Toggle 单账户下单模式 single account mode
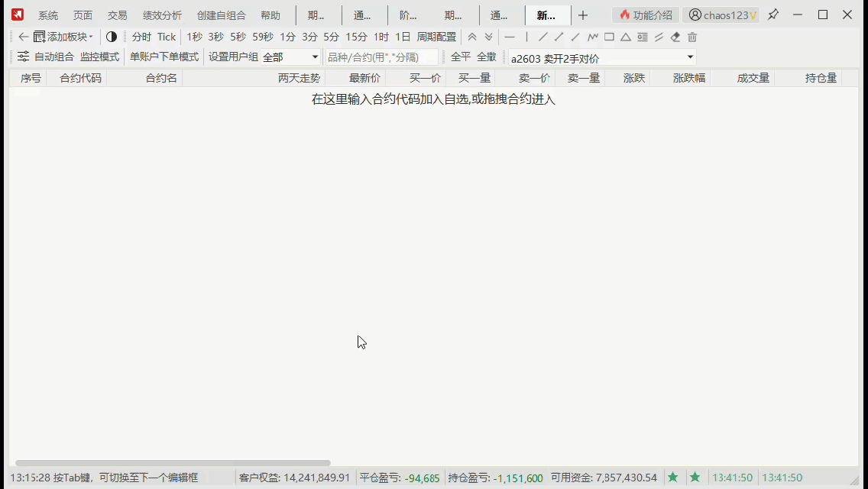 164,57
